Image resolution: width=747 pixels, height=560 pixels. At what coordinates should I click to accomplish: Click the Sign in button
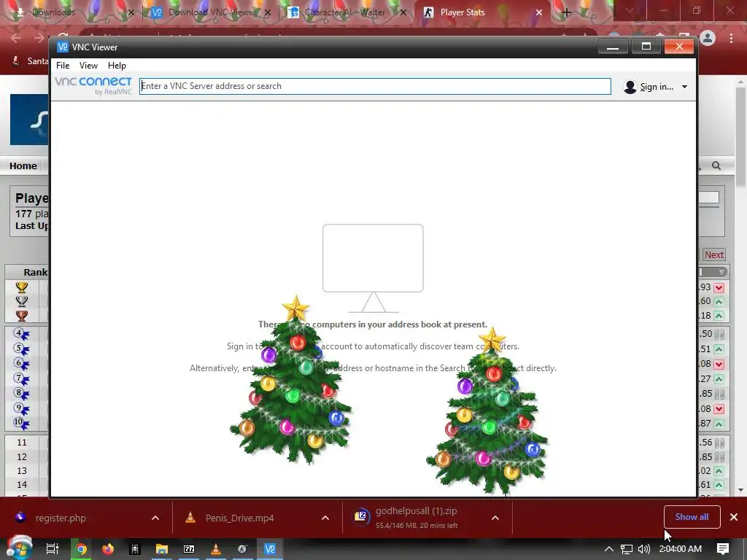pos(656,87)
